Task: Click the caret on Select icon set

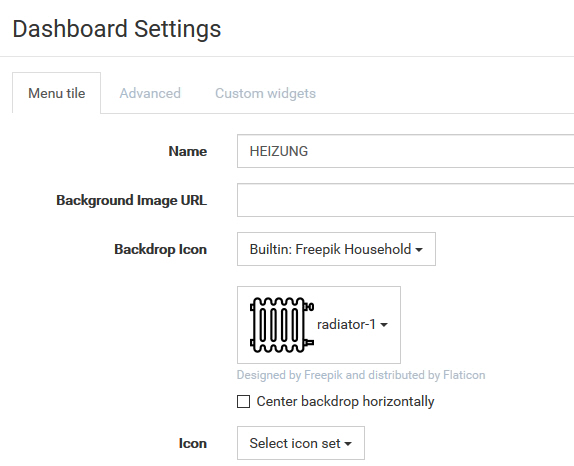Action: click(348, 444)
